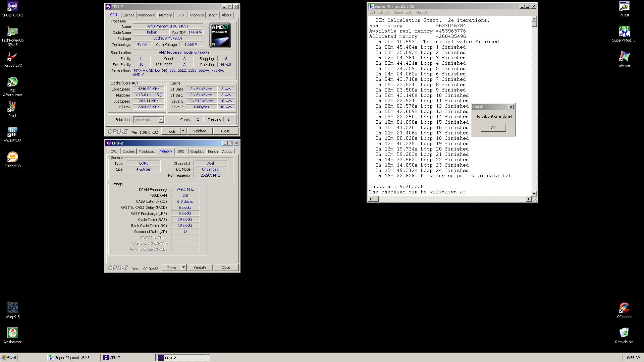Open the Help(H) menu in Super PI
This screenshot has height=362, width=644.
422,13
